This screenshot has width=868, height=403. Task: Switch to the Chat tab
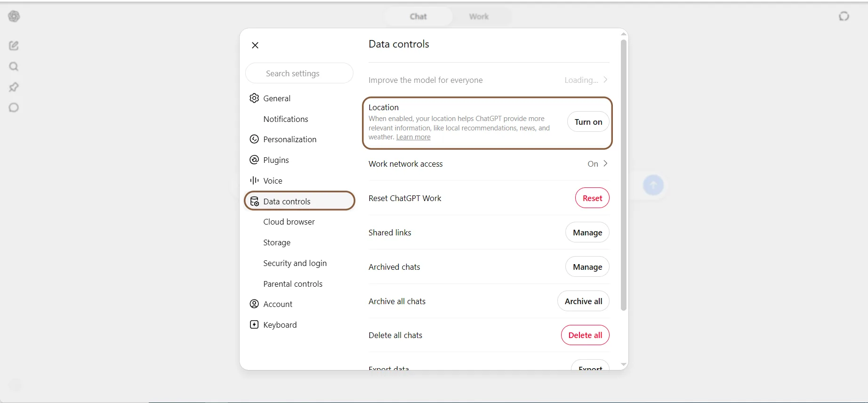tap(418, 16)
